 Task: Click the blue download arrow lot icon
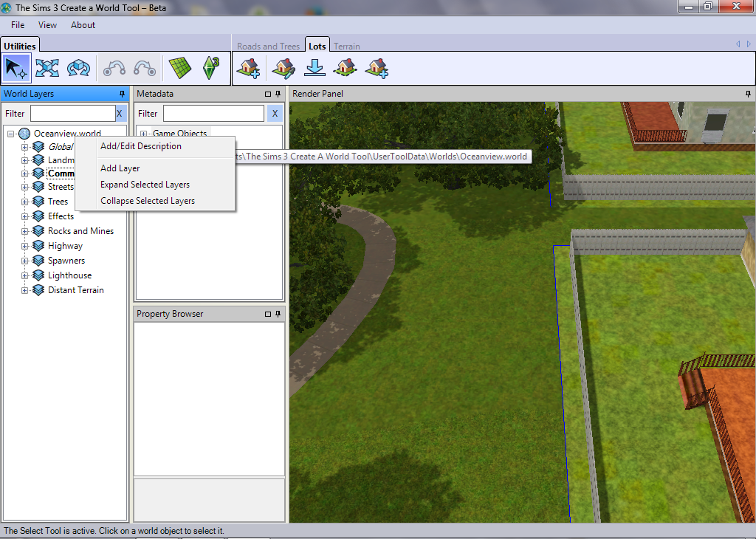pos(315,69)
